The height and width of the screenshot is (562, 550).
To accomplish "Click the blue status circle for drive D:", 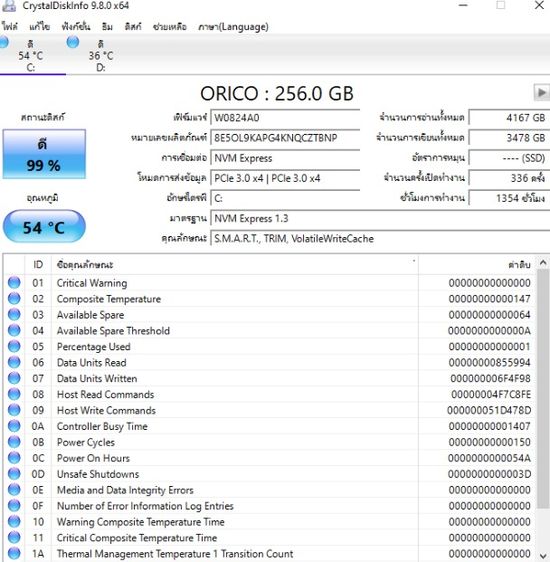I will coord(73,42).
